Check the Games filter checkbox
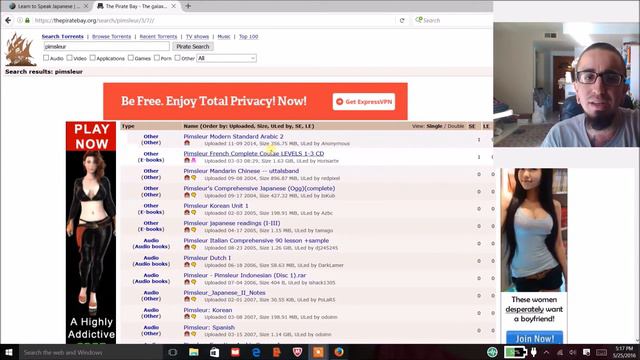The height and width of the screenshot is (360, 640). pos(131,58)
